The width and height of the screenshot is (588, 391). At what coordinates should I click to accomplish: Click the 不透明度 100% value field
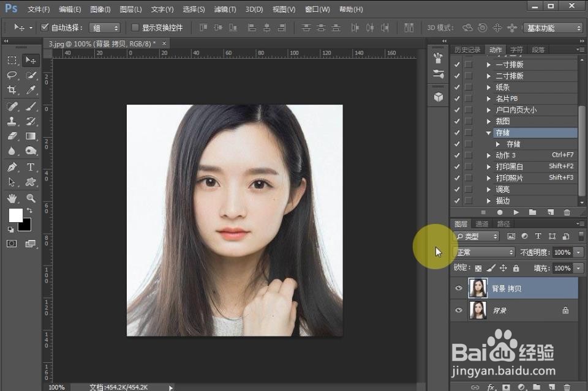point(562,253)
